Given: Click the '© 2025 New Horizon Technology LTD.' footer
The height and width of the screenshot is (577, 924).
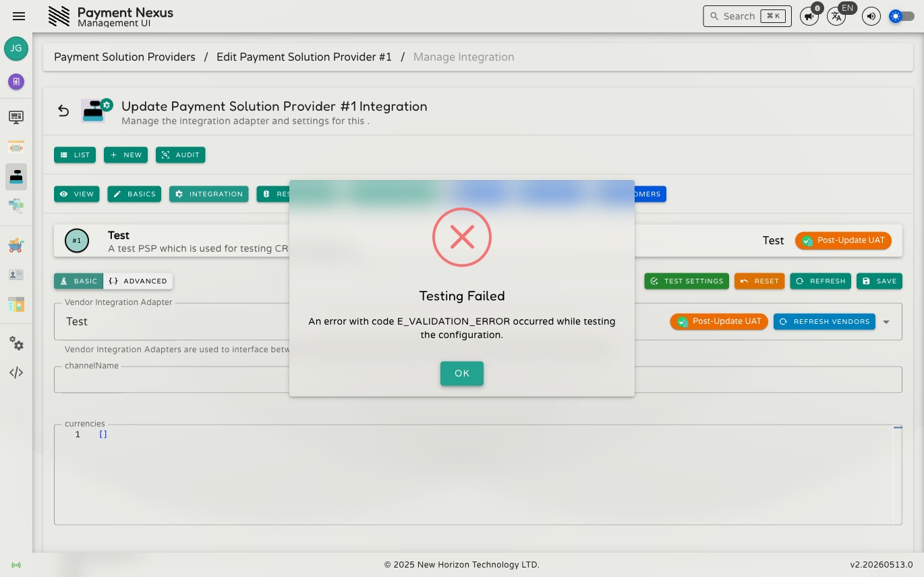Looking at the screenshot, I should 462,565.
